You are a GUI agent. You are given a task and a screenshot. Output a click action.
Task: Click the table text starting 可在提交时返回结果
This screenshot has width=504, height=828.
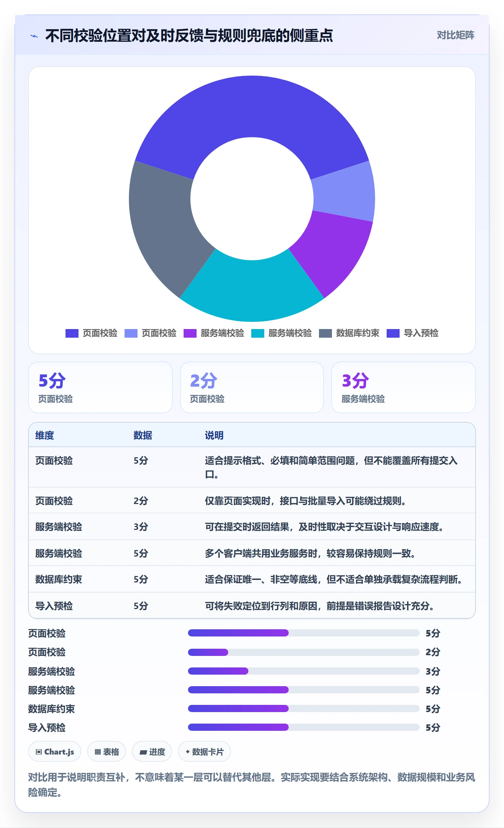324,527
